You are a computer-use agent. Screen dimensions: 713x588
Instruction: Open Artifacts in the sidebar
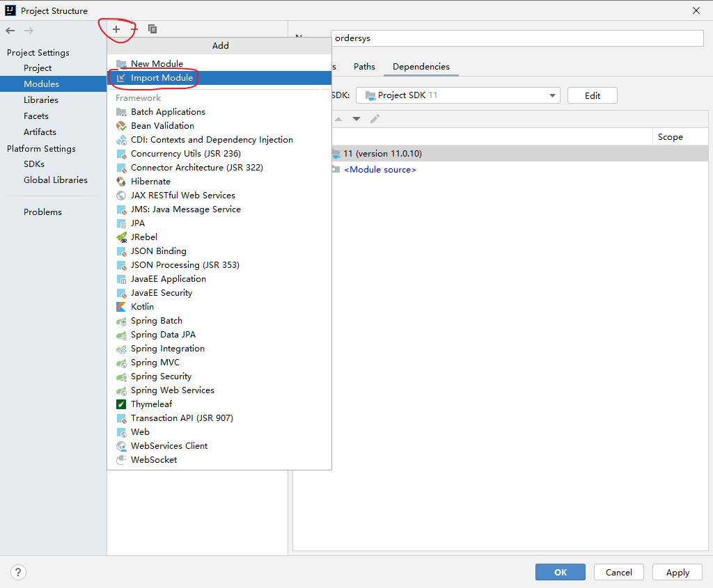(53, 132)
